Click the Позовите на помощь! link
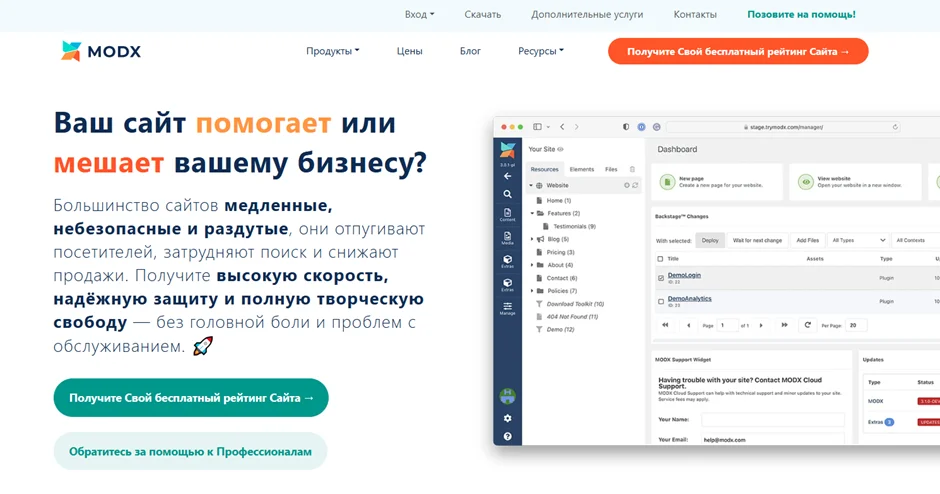This screenshot has width=940, height=494. [x=802, y=14]
